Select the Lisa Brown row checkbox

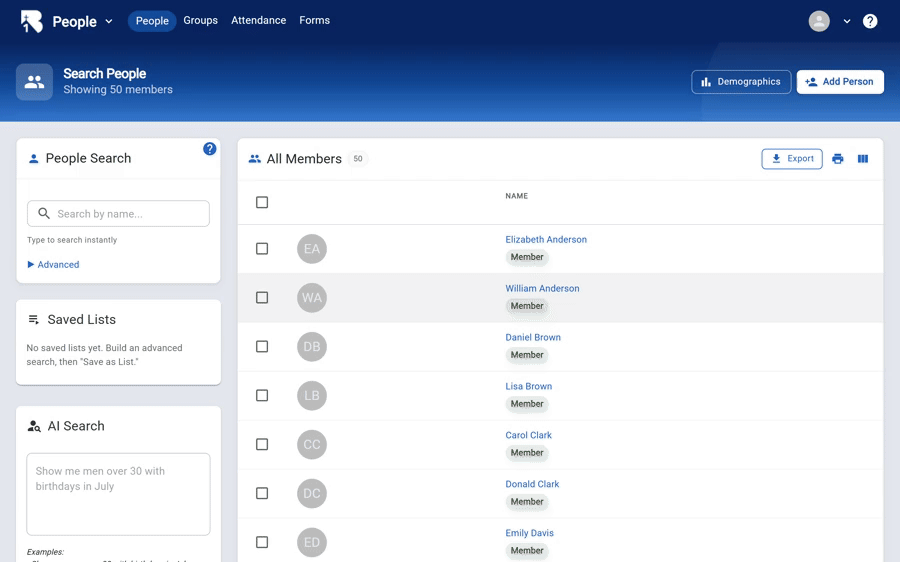[x=262, y=396]
